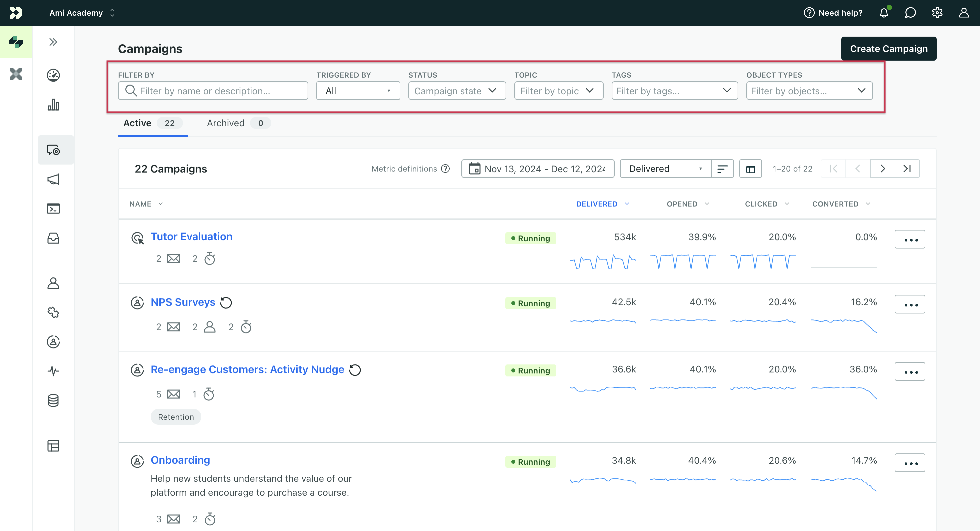980x531 pixels.
Task: Click Create Campaign button
Action: [x=889, y=48]
